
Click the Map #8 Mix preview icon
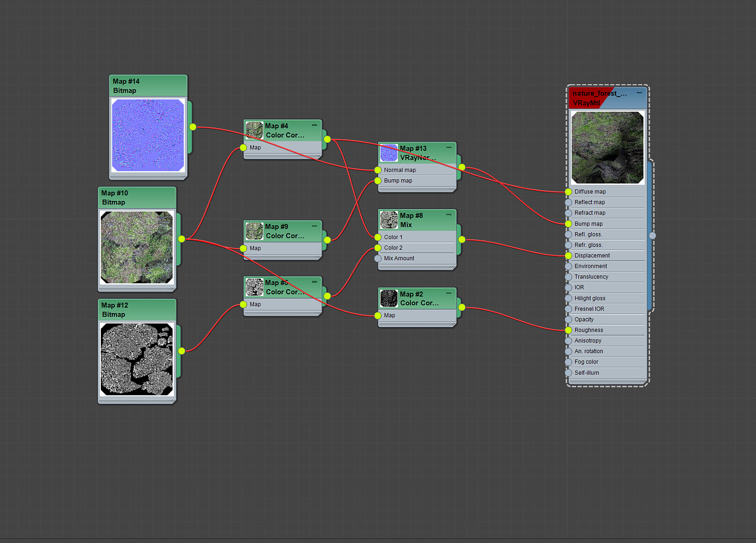click(x=389, y=220)
